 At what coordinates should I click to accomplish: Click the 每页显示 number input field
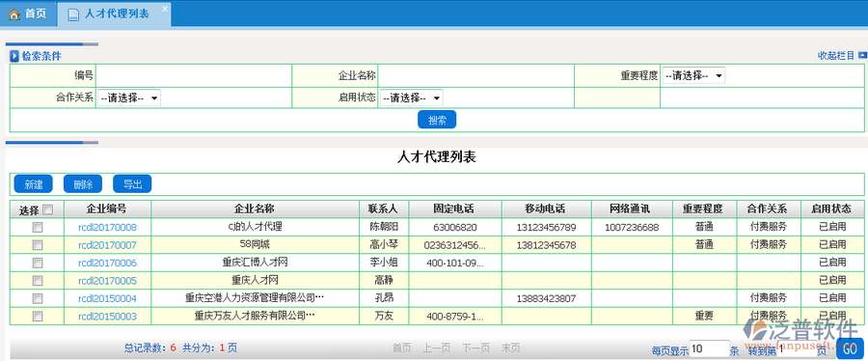point(710,348)
